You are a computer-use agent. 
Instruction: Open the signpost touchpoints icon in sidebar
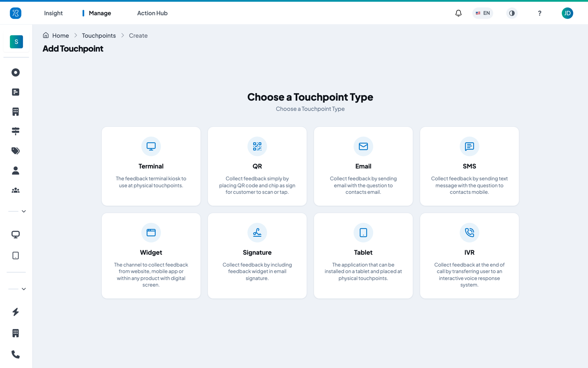click(x=16, y=131)
